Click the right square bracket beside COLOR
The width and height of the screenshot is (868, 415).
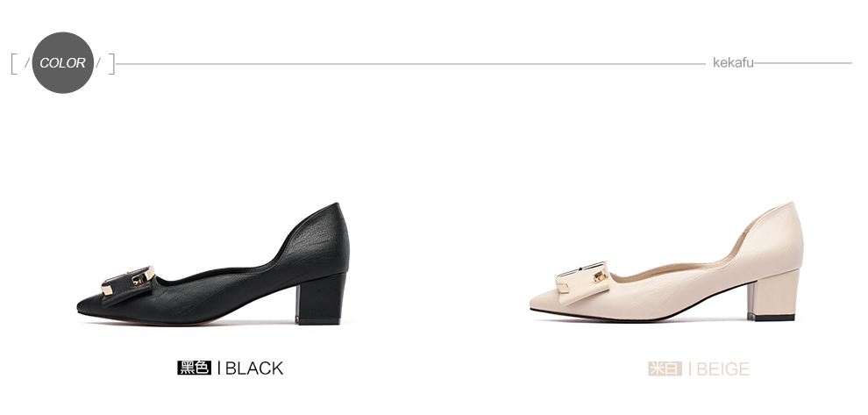click(x=111, y=63)
